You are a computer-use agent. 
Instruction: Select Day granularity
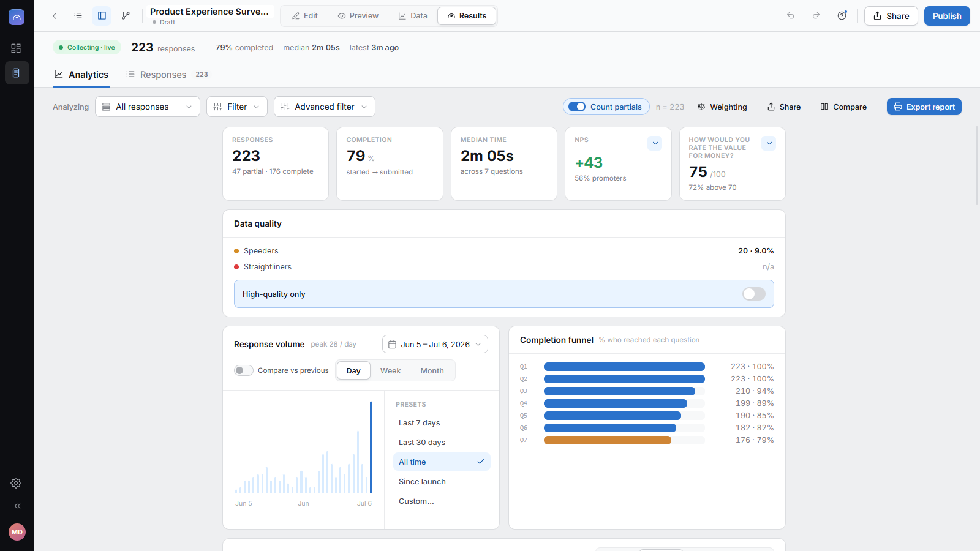pyautogui.click(x=353, y=370)
